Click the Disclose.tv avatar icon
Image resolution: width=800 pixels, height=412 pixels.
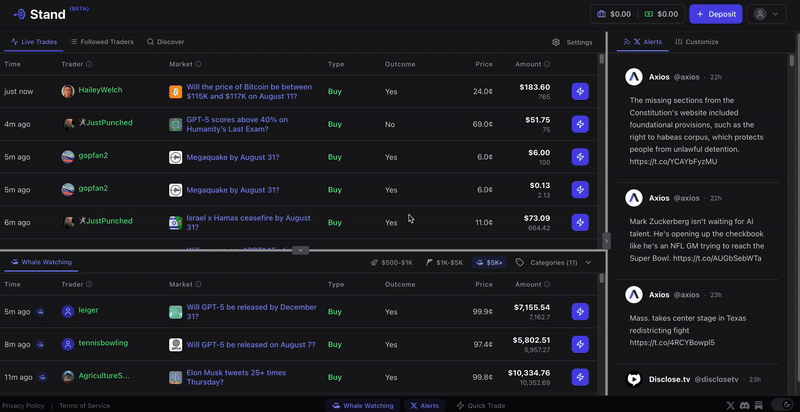pyautogui.click(x=634, y=379)
